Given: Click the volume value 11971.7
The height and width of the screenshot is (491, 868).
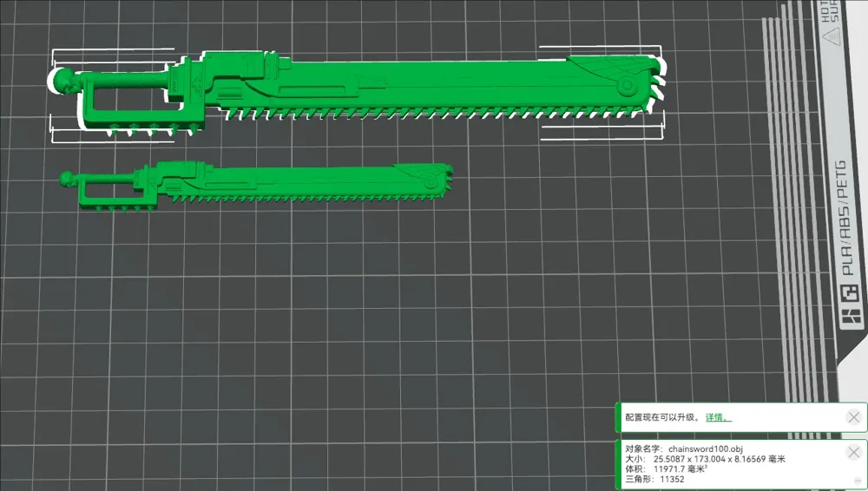Looking at the screenshot, I should (x=669, y=468).
